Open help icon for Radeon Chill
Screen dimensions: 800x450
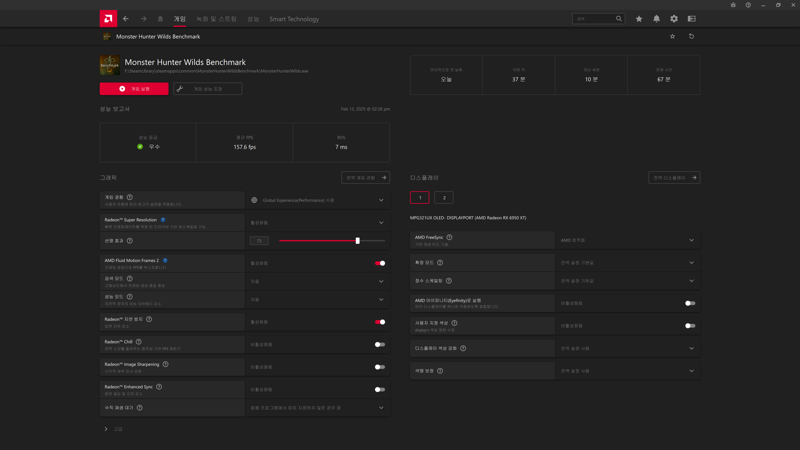(x=139, y=342)
